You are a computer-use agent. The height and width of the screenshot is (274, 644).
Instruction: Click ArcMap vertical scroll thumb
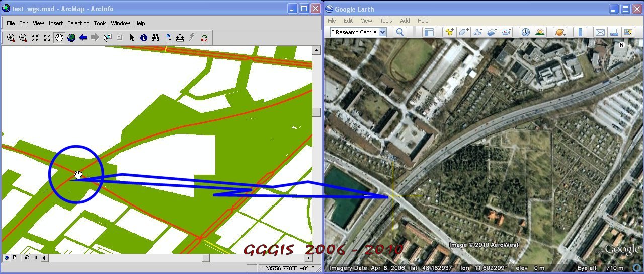coord(316,112)
